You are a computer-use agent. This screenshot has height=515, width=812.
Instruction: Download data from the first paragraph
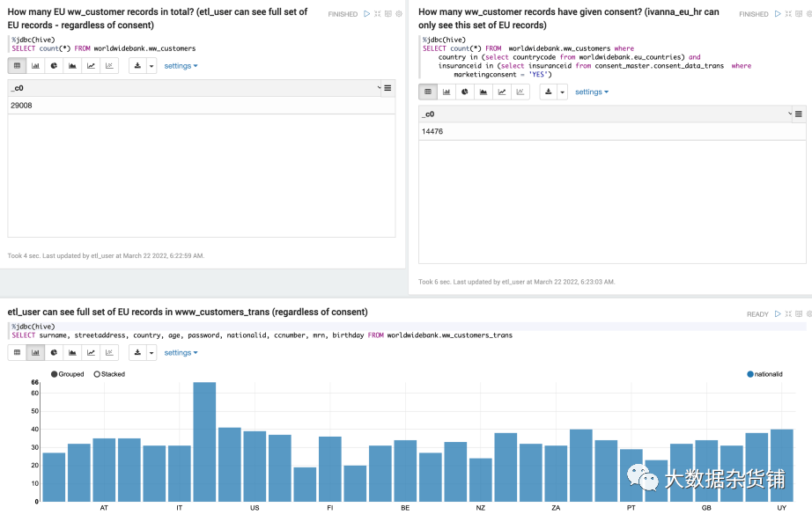(137, 66)
